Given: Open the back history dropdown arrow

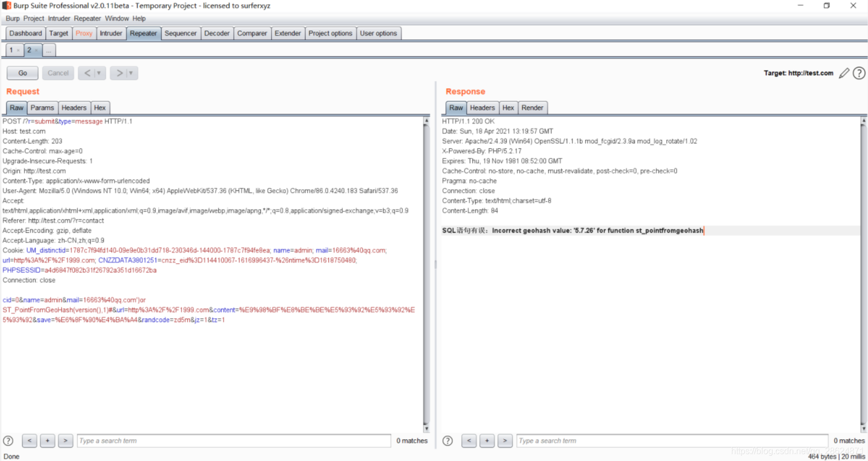Looking at the screenshot, I should [x=99, y=73].
